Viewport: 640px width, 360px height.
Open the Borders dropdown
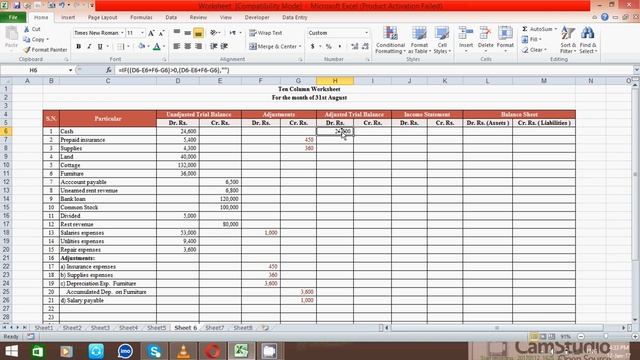coord(128,47)
